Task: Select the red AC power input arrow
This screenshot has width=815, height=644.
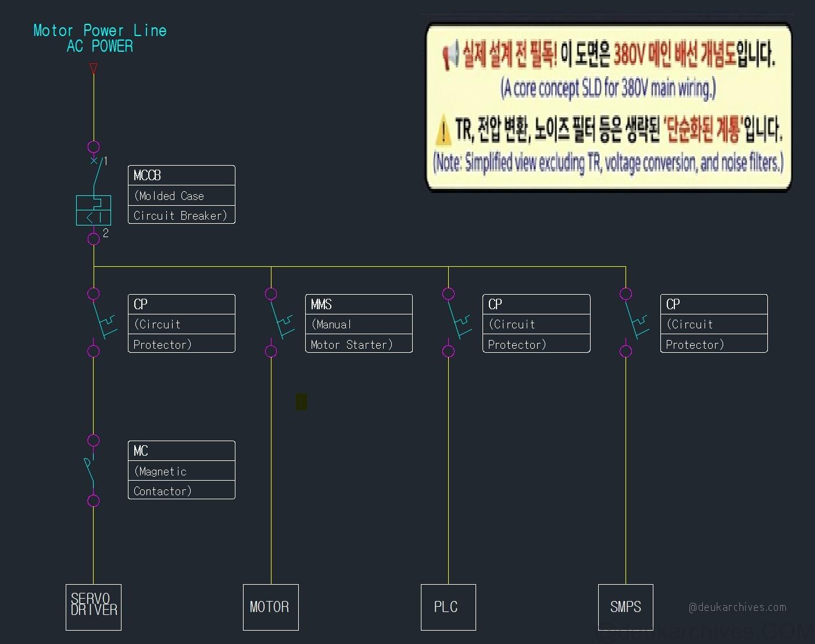Action: [93, 69]
